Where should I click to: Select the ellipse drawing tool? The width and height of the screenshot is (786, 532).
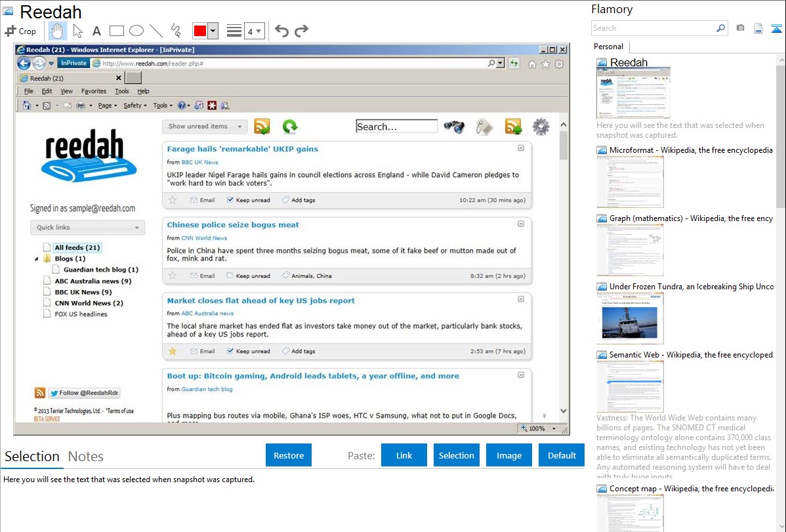coord(136,31)
